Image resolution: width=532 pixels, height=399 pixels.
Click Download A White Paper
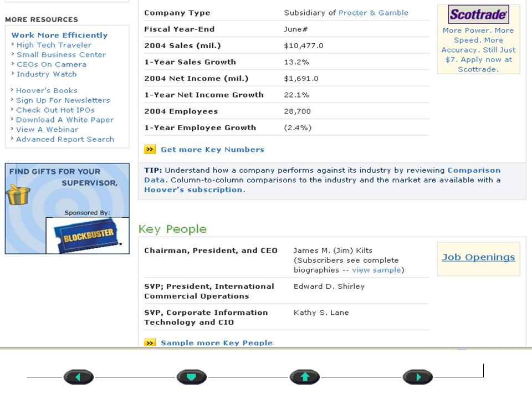[65, 120]
